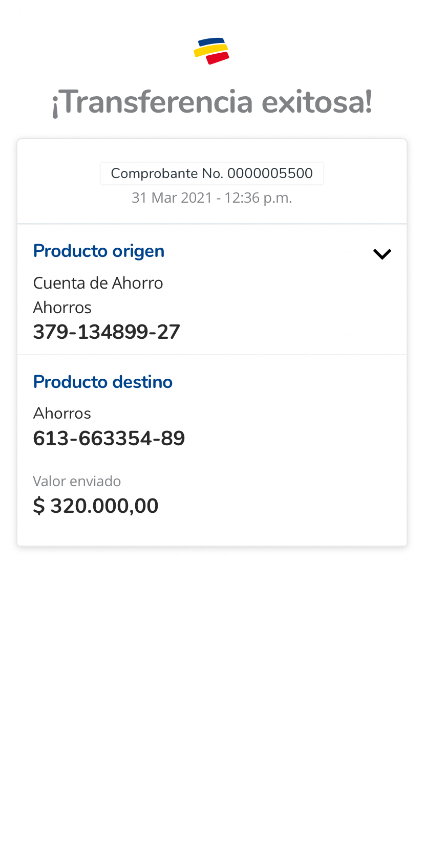Select the "Cuenta de Ahorro" text
The image size is (424, 868).
click(98, 283)
